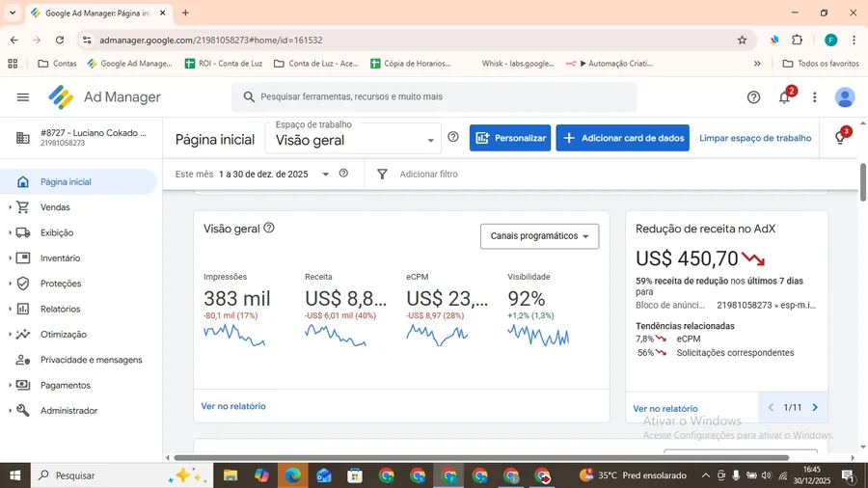
Task: Open the Windows Start menu
Action: coord(14,475)
